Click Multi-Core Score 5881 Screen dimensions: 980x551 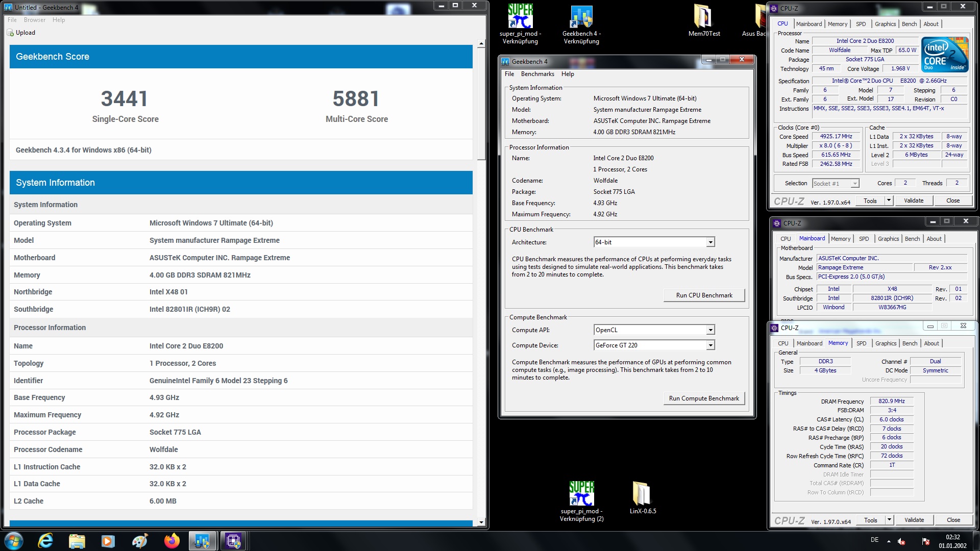356,98
